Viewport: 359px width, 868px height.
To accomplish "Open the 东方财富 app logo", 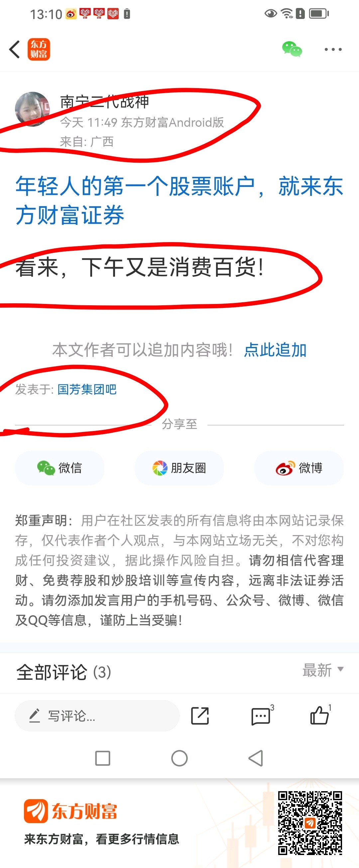I will pos(39,49).
